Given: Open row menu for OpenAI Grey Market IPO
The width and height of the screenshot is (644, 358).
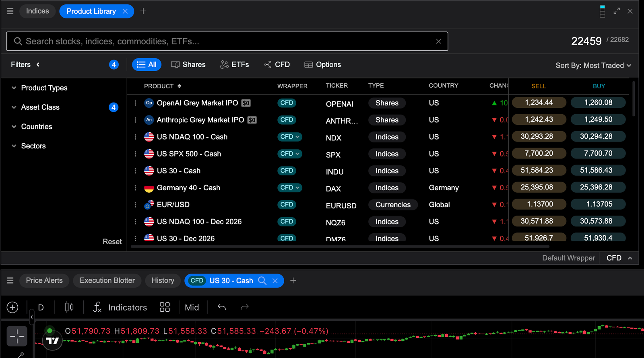Looking at the screenshot, I should (135, 103).
